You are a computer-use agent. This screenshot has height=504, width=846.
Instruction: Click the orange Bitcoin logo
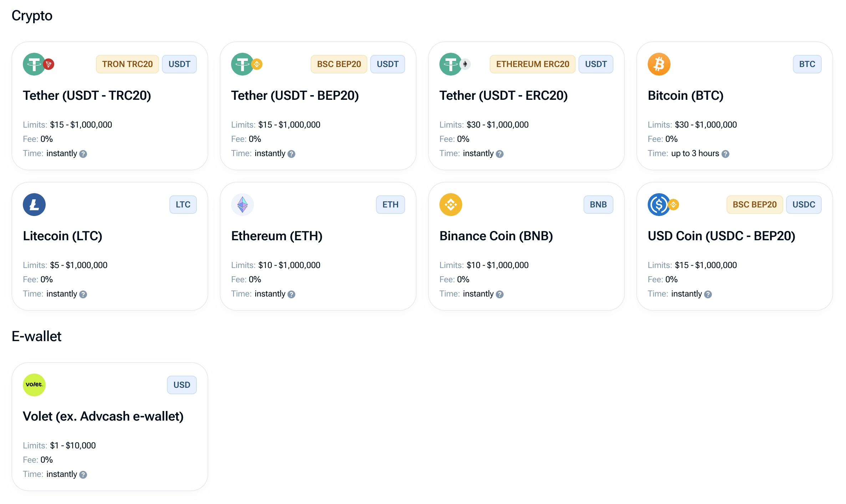click(x=659, y=64)
